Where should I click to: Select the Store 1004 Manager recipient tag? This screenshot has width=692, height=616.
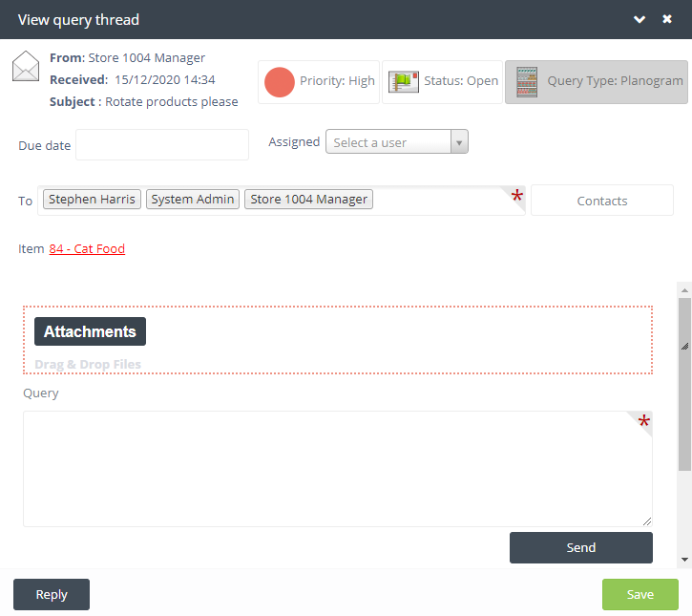[x=308, y=200]
